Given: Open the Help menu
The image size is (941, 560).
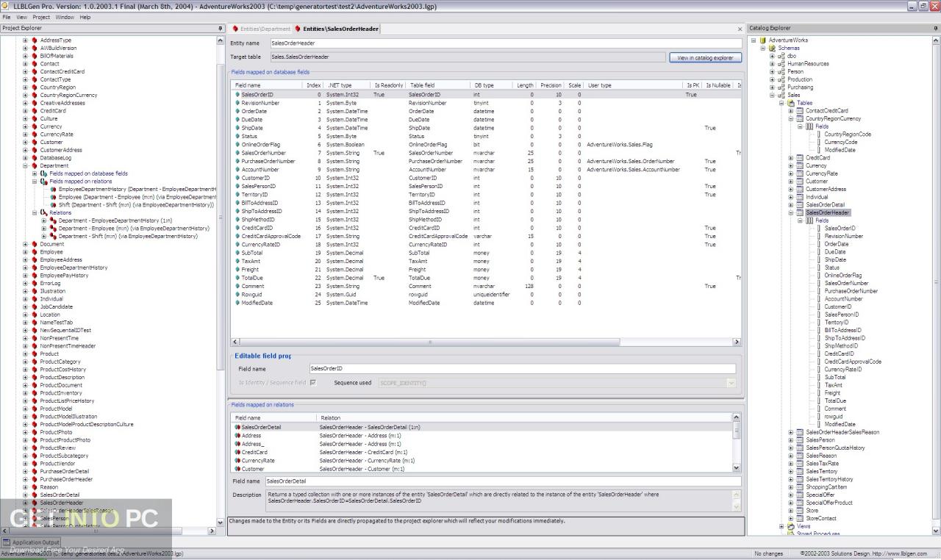Looking at the screenshot, I should click(85, 17).
